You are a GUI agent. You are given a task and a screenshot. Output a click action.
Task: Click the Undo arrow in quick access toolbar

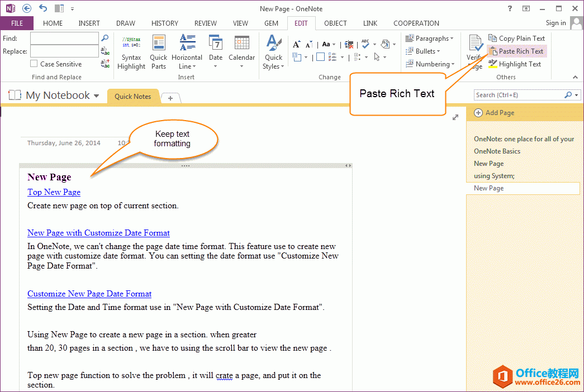[43, 8]
